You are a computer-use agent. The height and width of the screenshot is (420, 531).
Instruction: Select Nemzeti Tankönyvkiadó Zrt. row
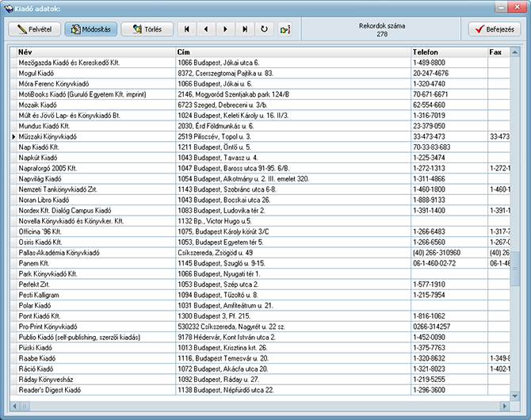tap(260, 189)
